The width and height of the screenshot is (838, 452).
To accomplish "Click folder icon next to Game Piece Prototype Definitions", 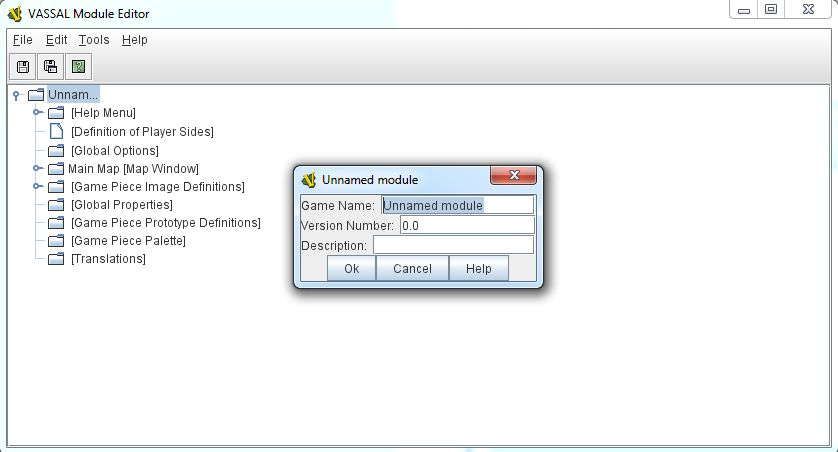I will pos(56,223).
